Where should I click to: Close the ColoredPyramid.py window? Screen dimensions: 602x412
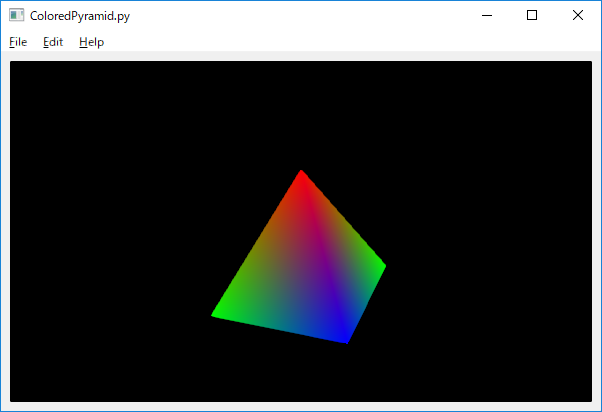pos(577,15)
